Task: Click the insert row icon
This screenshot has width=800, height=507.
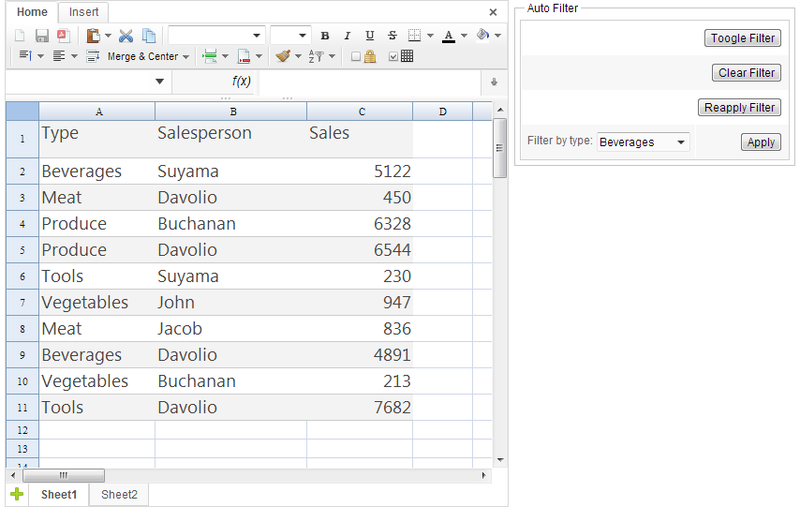Action: pyautogui.click(x=210, y=56)
